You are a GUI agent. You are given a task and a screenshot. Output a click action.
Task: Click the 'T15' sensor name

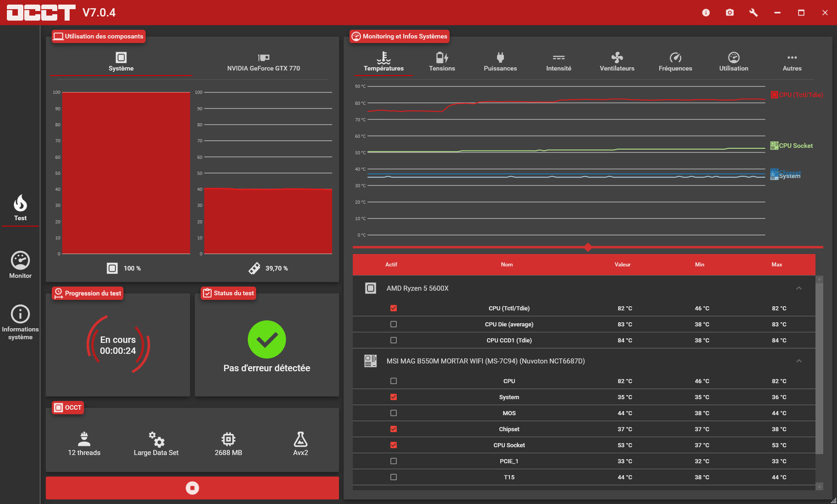click(x=509, y=477)
